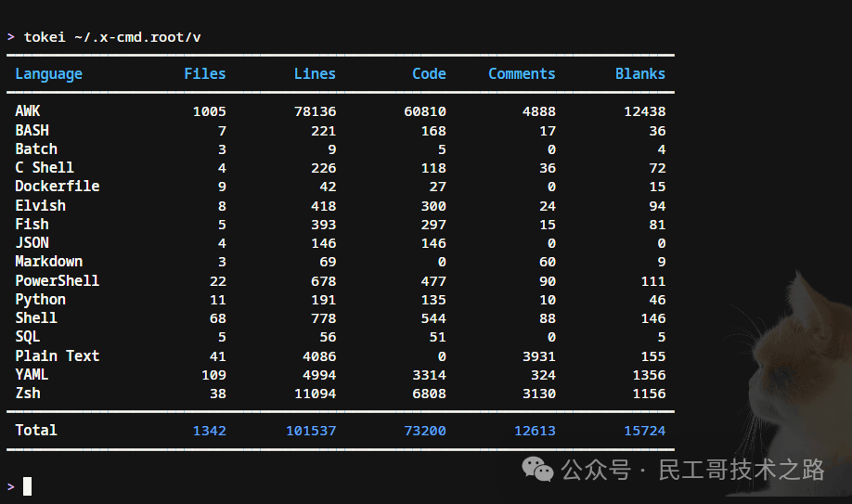Click the watermark text 民工哥技术之路
Image resolution: width=852 pixels, height=504 pixels.
point(741,470)
